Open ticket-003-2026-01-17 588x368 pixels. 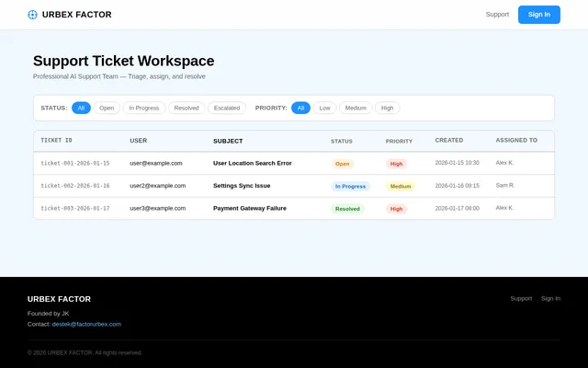(75, 209)
